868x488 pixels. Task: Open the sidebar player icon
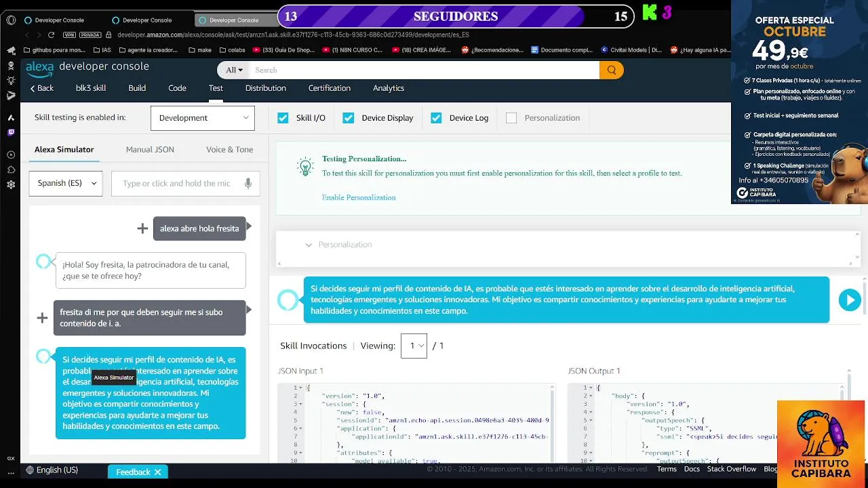pyautogui.click(x=11, y=153)
